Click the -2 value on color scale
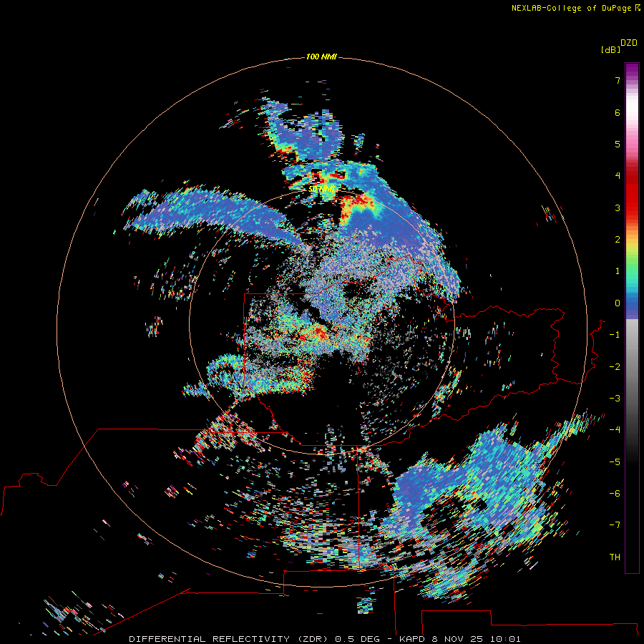 [x=615, y=367]
